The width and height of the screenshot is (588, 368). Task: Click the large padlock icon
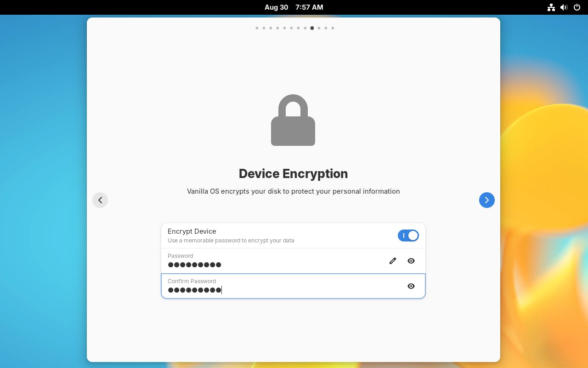coord(293,121)
